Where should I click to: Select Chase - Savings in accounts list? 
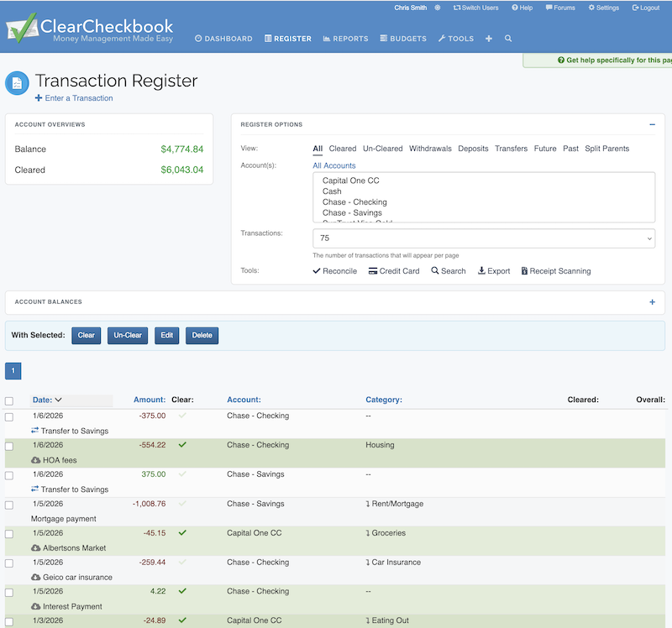point(352,213)
